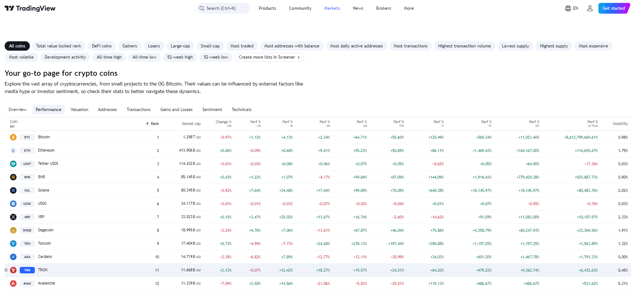Click the Bitcoin coin logo
This screenshot has width=644, height=291.
13,137
